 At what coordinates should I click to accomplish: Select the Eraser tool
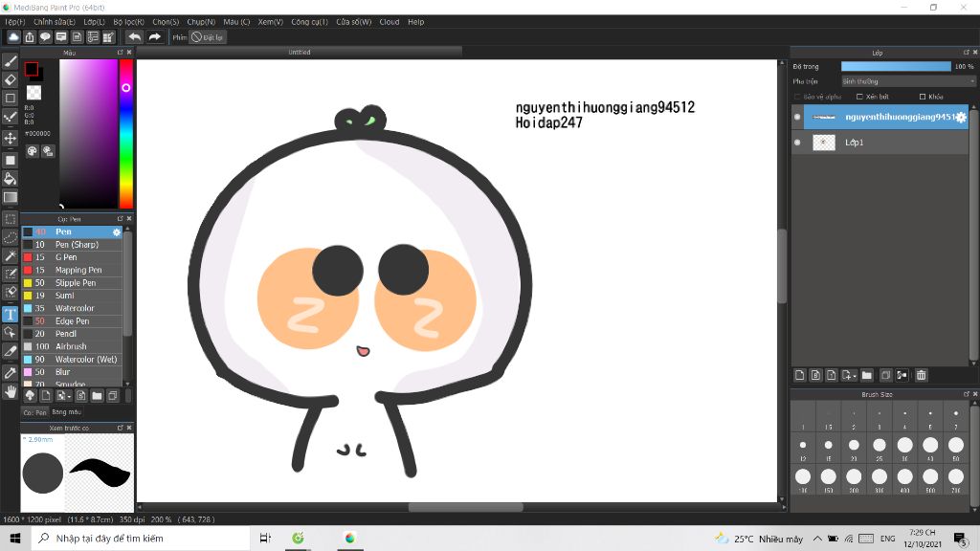(10, 80)
